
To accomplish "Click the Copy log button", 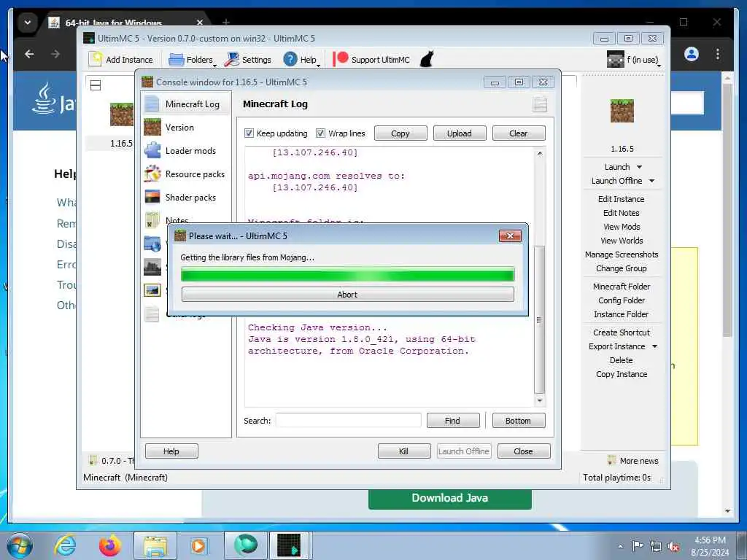I will [400, 133].
